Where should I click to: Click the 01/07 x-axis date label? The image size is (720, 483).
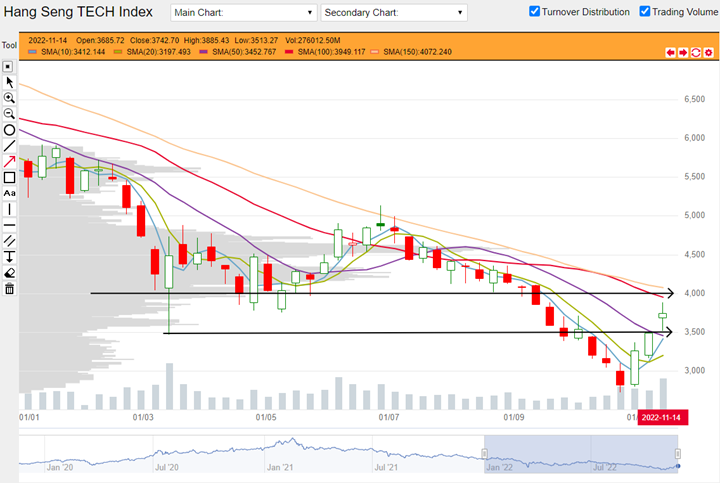(389, 417)
